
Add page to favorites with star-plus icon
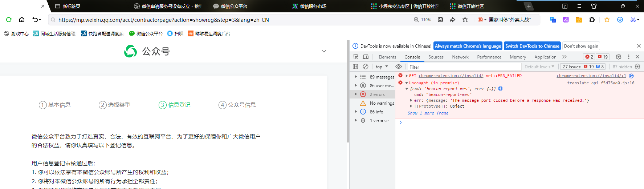(x=465, y=20)
